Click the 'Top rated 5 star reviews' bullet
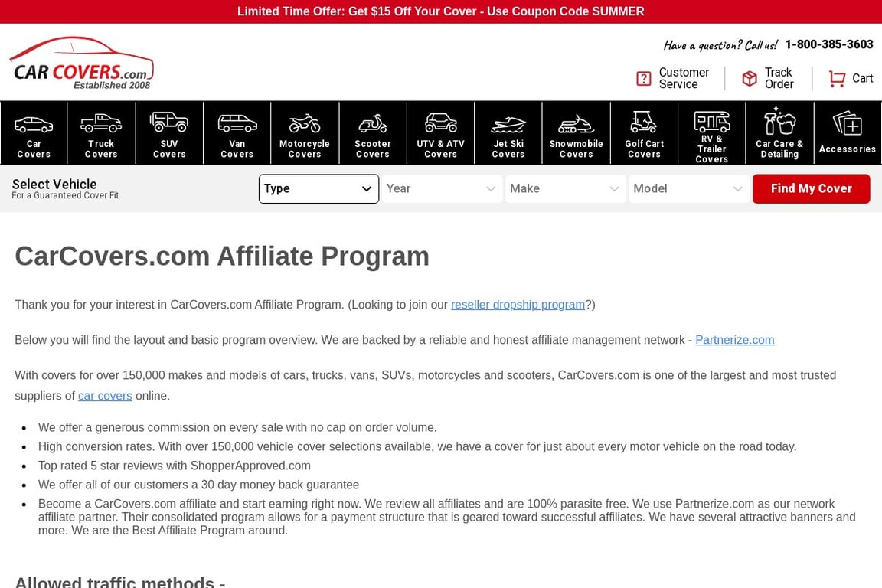The width and height of the screenshot is (882, 588). [x=175, y=466]
